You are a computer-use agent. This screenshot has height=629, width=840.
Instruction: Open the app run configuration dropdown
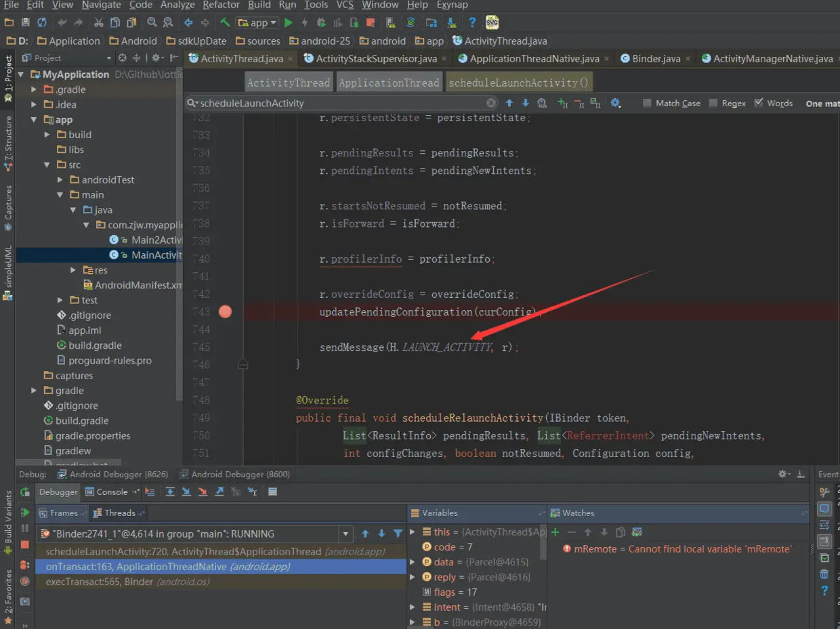(258, 22)
